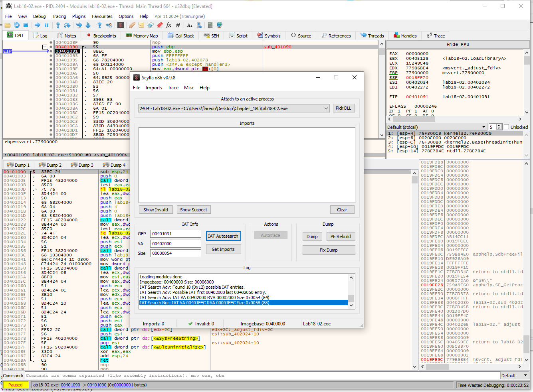Click the PE Rebuild button

(341, 236)
